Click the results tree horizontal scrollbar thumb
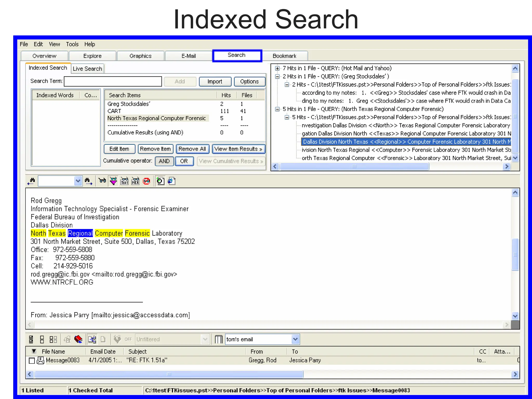 coord(354,167)
